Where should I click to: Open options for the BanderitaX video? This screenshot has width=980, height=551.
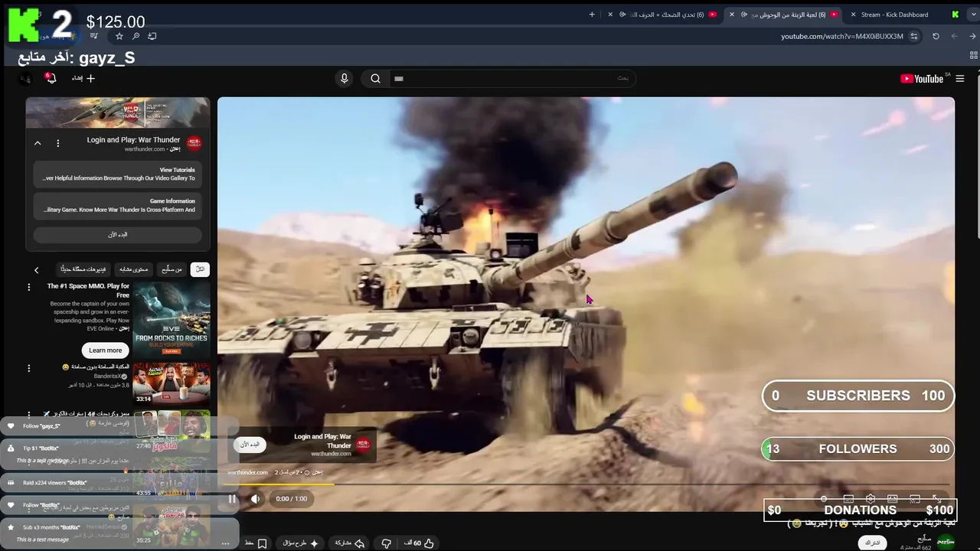[29, 368]
